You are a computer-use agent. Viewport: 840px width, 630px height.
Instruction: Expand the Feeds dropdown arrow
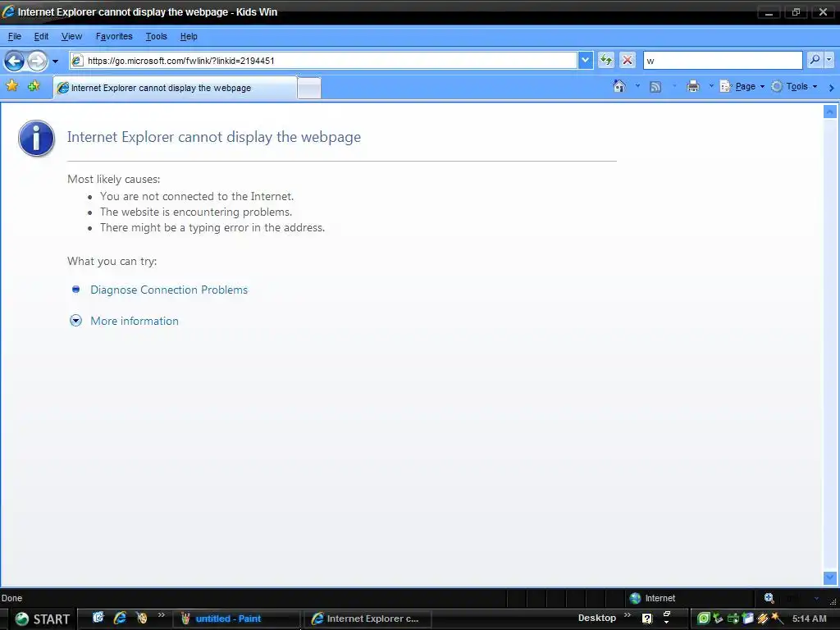tap(674, 86)
